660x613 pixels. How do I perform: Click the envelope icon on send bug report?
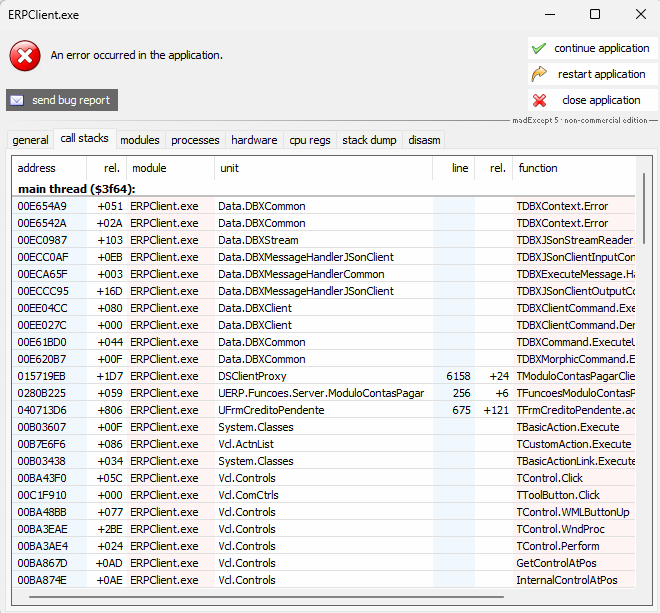[17, 100]
